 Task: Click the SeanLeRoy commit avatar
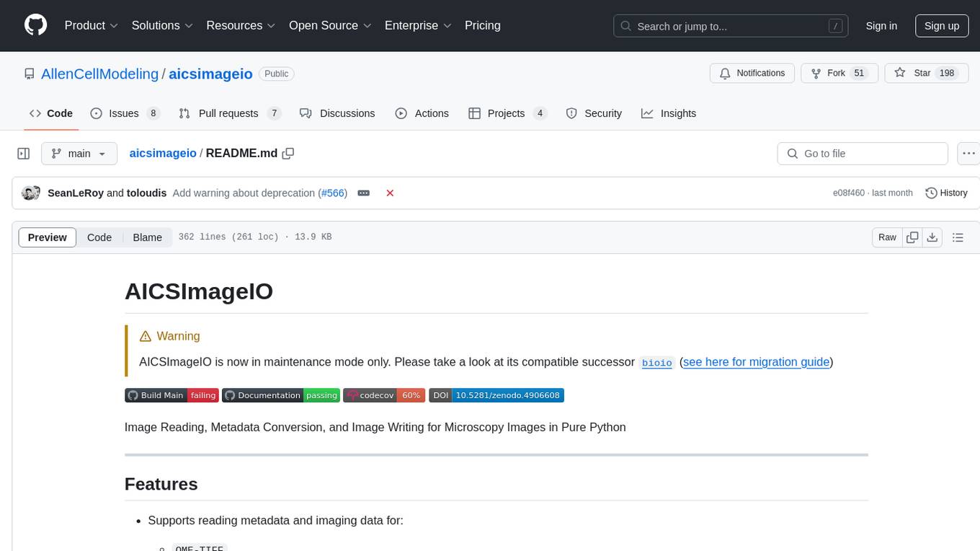(30, 193)
